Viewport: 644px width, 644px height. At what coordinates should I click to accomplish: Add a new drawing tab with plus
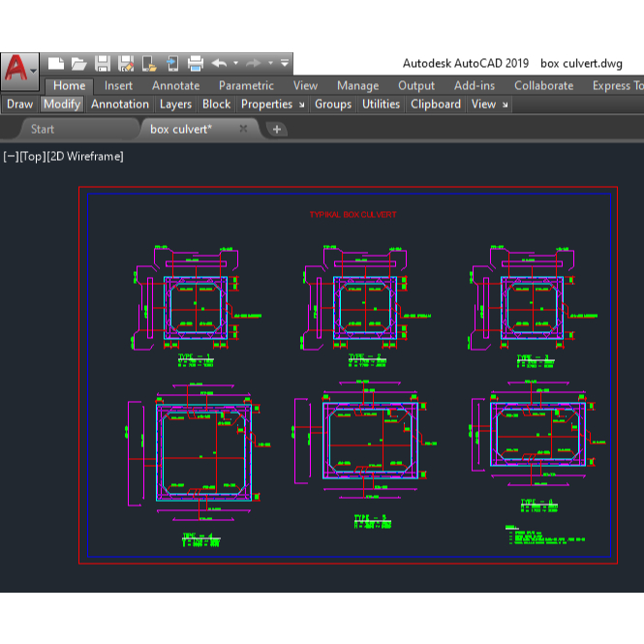pos(276,130)
